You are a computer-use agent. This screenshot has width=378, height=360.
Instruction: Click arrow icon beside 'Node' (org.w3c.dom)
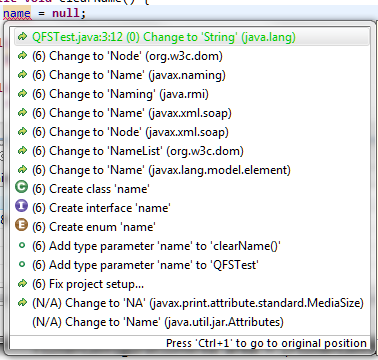coord(22,56)
